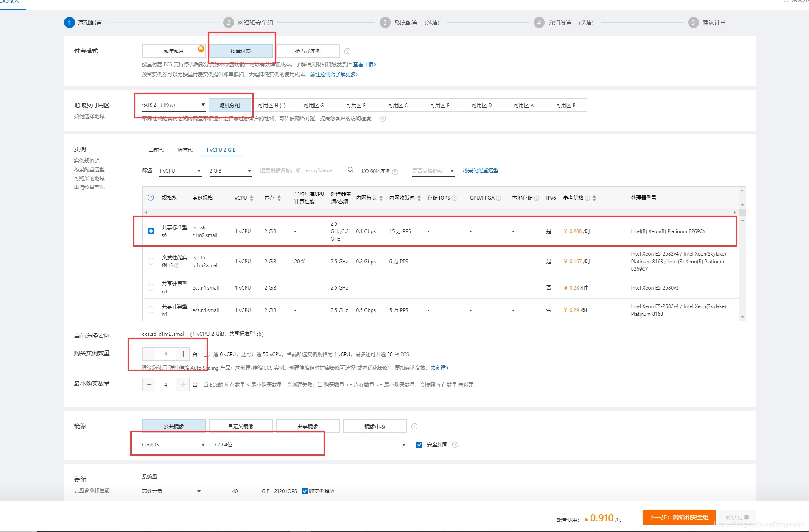Open the 华北 2 (北京) region dropdown
Screen dimensions: 809x532
[x=173, y=105]
